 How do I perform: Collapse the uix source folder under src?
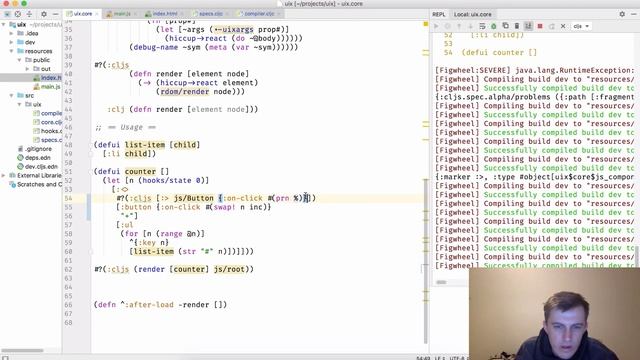tap(19, 104)
